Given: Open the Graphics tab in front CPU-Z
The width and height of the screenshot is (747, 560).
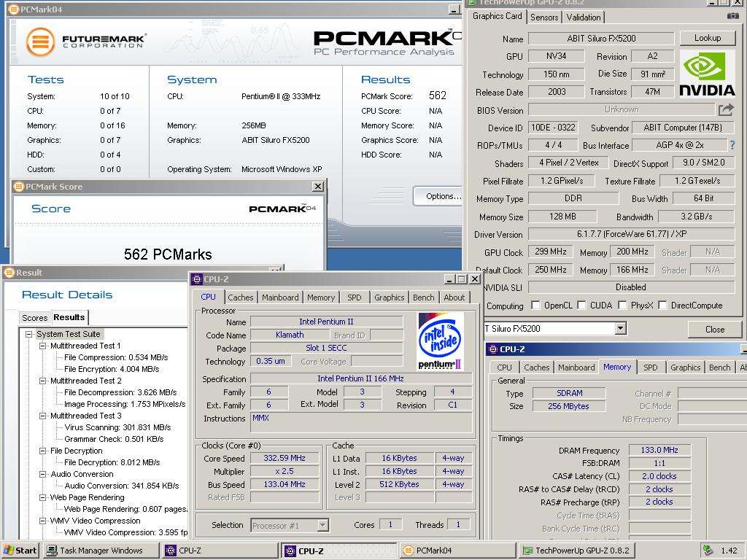Looking at the screenshot, I should click(390, 297).
